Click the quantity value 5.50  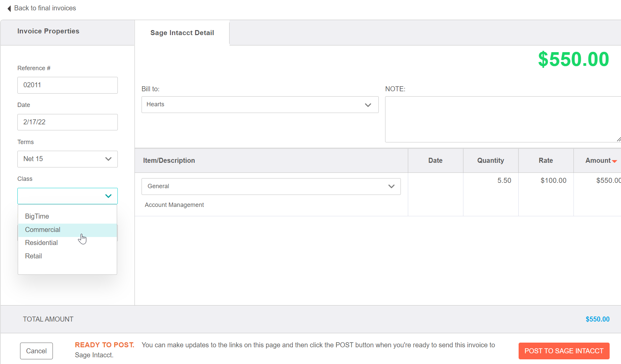(x=504, y=180)
